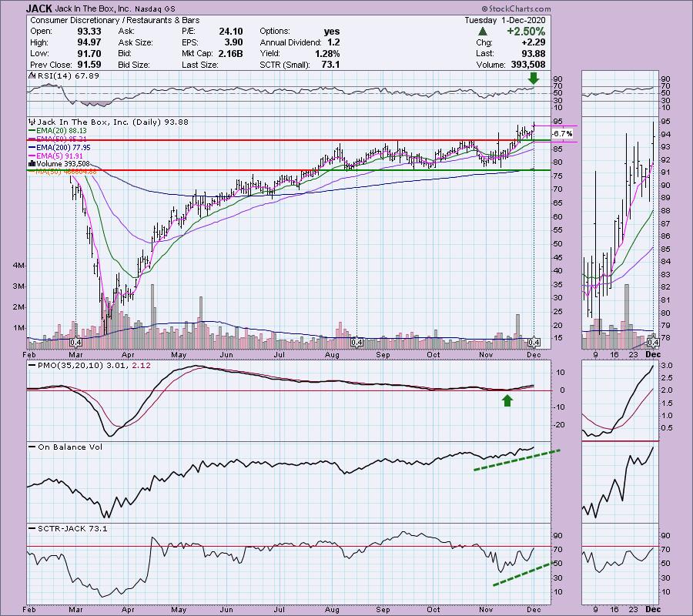Click the Chg value +2.29
Image resolution: width=693 pixels, height=616 pixels.
pyautogui.click(x=534, y=42)
